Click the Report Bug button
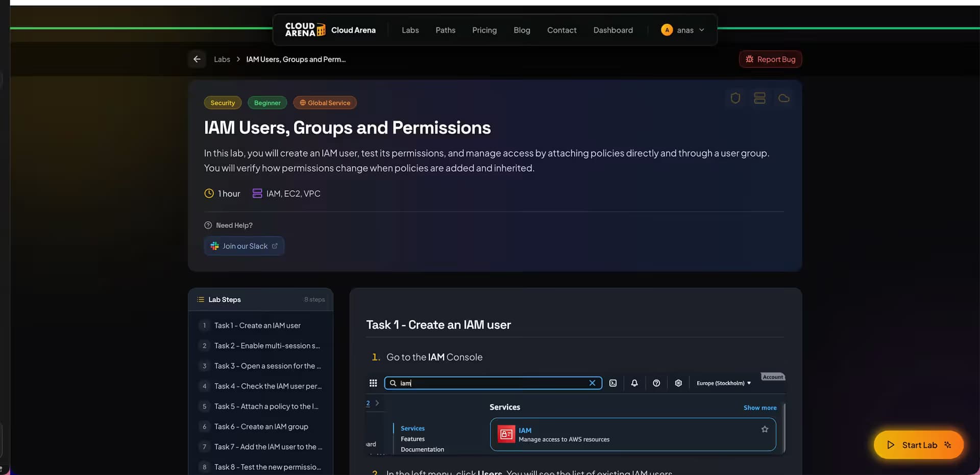The width and height of the screenshot is (980, 475). click(771, 59)
